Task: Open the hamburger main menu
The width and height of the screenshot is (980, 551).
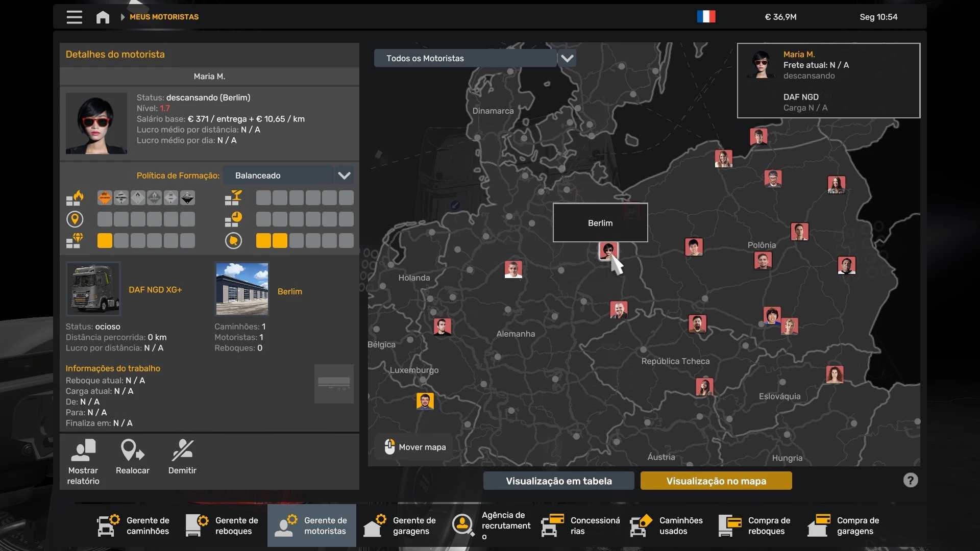Action: coord(74,17)
